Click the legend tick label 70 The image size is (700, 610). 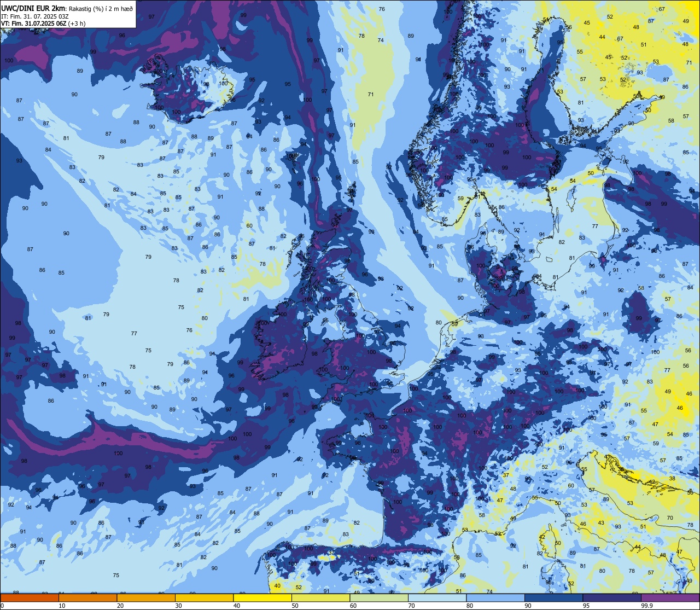(411, 605)
